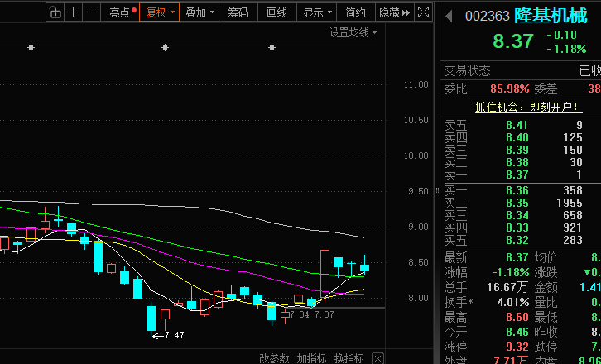Open 设置均线 moving average settings

point(353,32)
